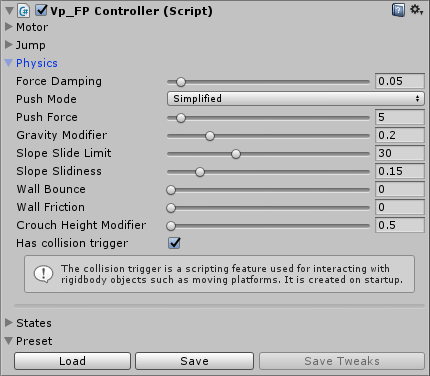This screenshot has width=430, height=376.
Task: Click the Save Tweaks button
Action: (x=342, y=361)
